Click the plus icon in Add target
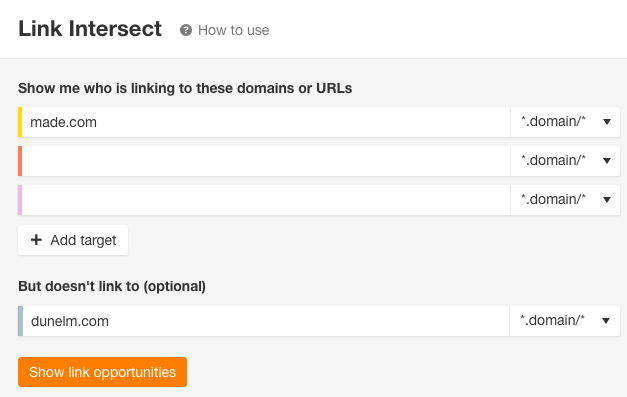Screen dimensions: 627x397 click(x=36, y=240)
